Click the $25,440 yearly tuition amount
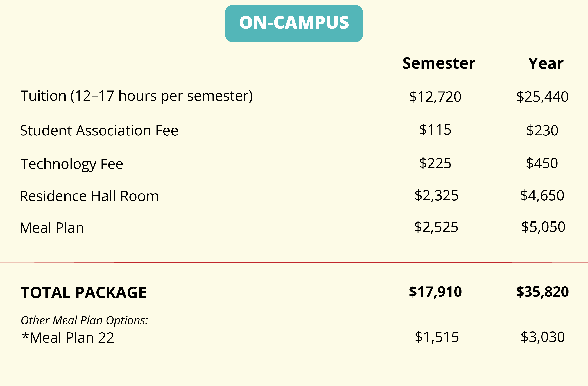This screenshot has height=386, width=588. (x=542, y=97)
